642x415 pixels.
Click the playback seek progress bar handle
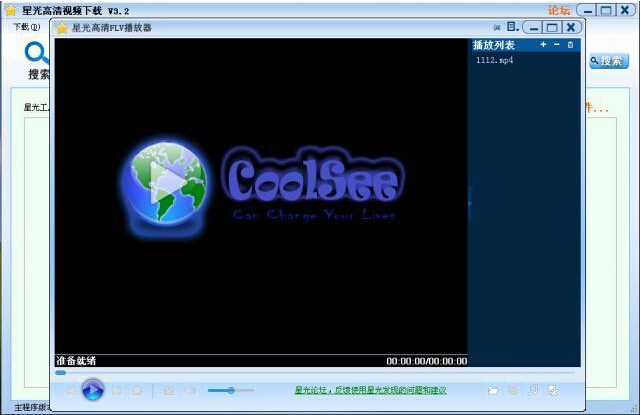(61, 373)
